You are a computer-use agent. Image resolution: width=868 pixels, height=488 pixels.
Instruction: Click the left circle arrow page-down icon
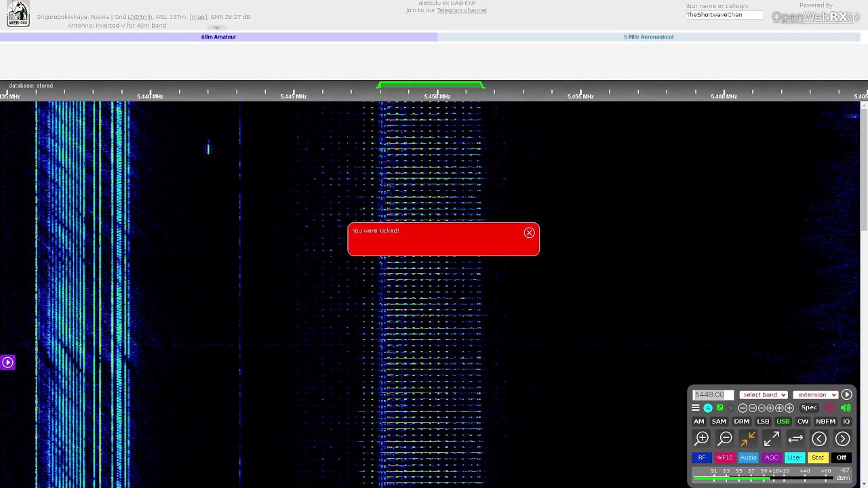click(818, 439)
